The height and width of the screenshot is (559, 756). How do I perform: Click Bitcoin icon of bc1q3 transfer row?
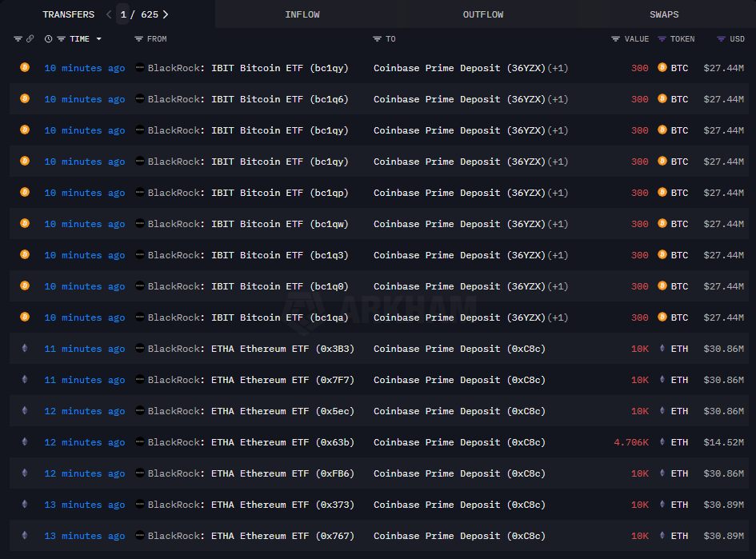tap(25, 254)
